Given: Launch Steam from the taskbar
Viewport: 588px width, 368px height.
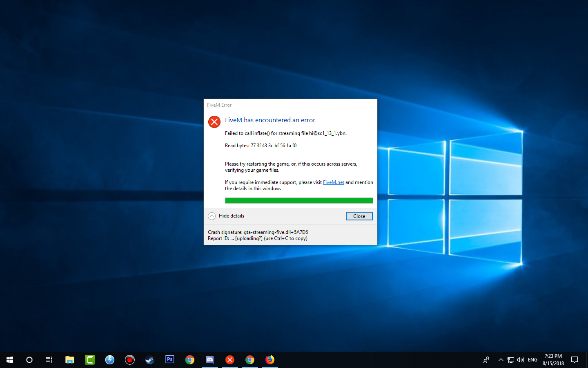Looking at the screenshot, I should pos(149,360).
